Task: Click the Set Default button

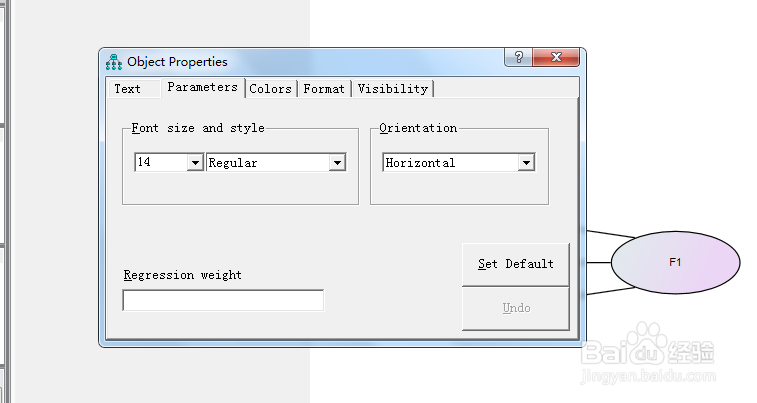Action: [516, 264]
